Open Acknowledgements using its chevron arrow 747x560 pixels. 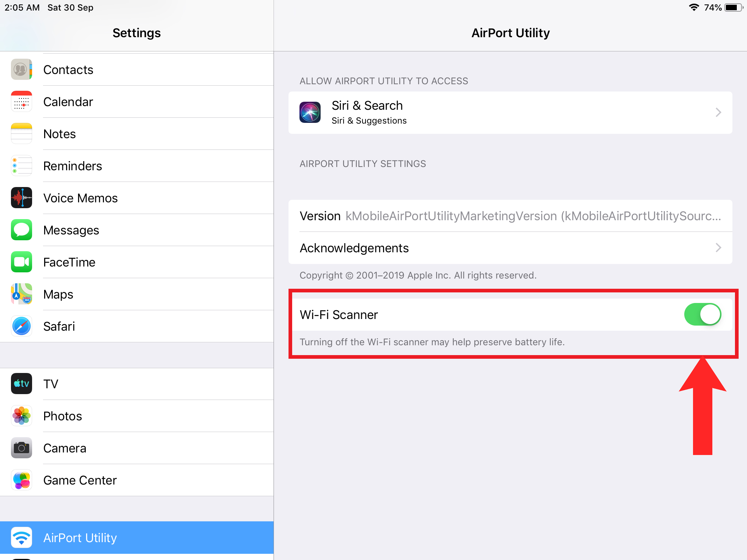pyautogui.click(x=718, y=248)
